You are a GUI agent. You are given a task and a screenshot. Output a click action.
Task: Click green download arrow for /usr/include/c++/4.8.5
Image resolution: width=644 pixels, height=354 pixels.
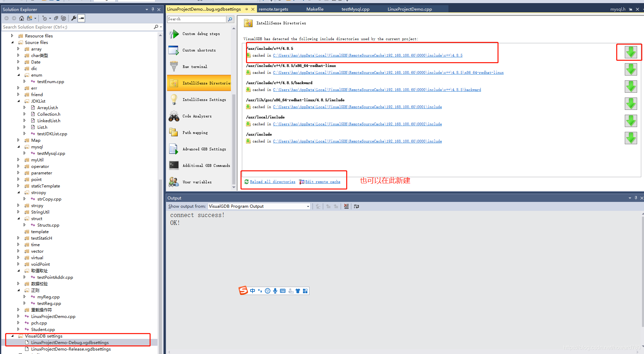pos(631,52)
